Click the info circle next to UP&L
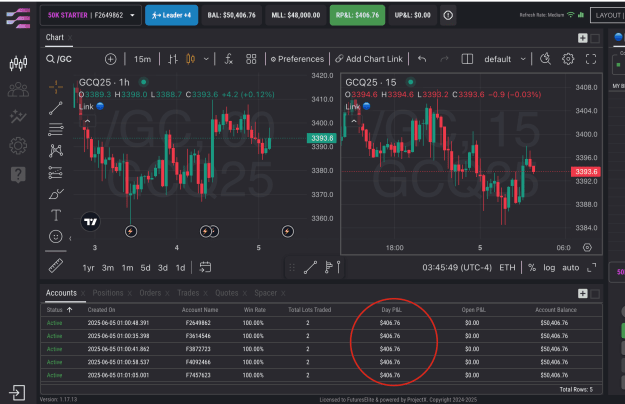Image resolution: width=625 pixels, height=404 pixels. (x=448, y=15)
